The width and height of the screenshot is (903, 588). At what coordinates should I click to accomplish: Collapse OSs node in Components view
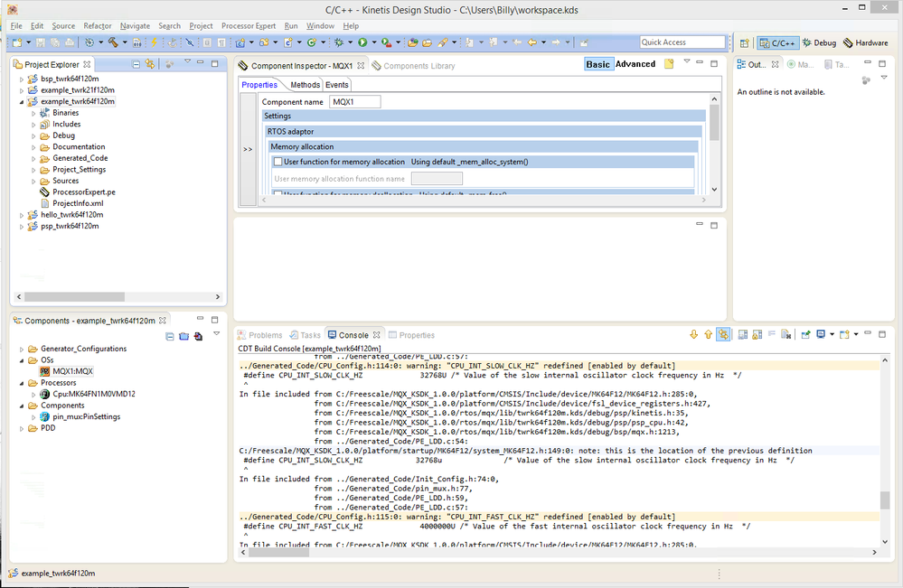pyautogui.click(x=22, y=360)
